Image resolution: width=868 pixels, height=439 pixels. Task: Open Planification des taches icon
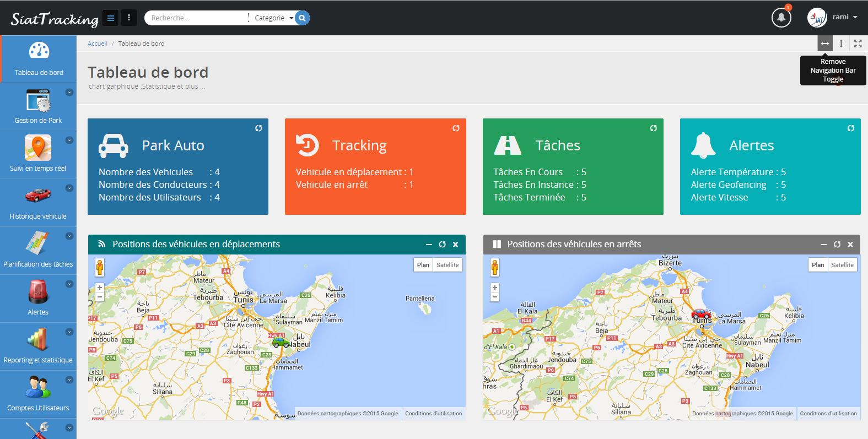(37, 243)
